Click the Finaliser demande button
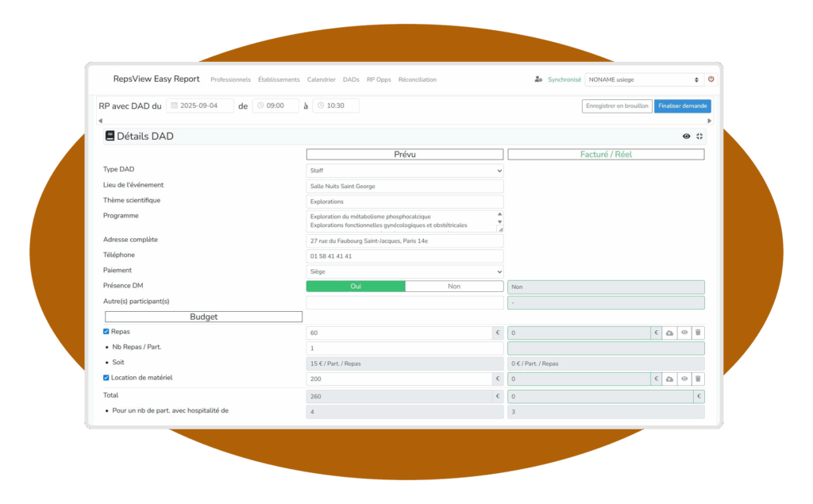The width and height of the screenshot is (813, 504). pos(682,106)
